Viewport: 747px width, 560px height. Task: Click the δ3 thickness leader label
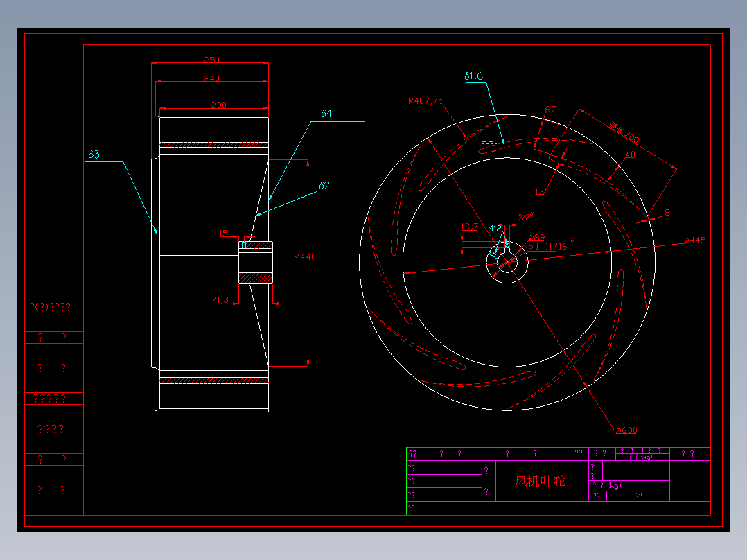point(94,155)
